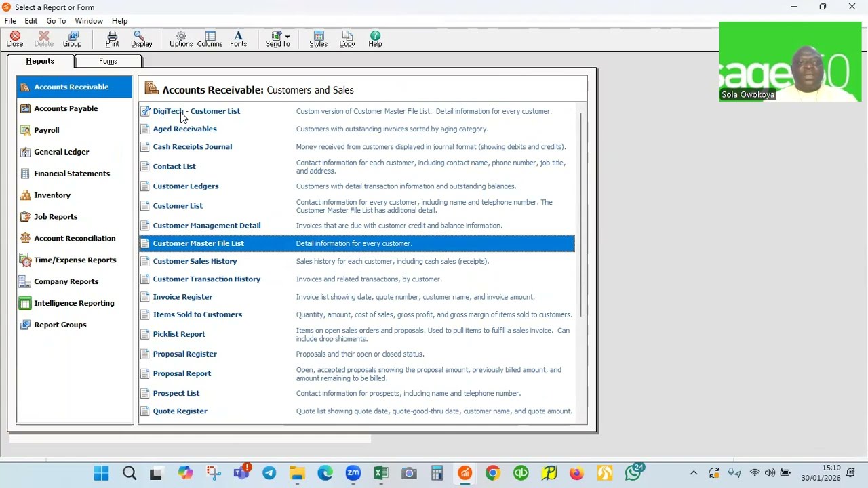The image size is (868, 488).
Task: Select the Picklist Report row
Action: (x=357, y=334)
